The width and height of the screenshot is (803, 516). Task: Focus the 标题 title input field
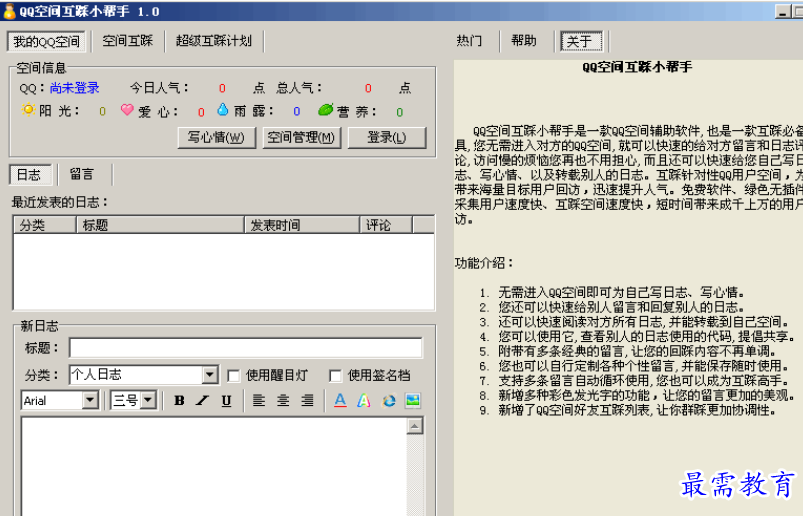tap(246, 348)
